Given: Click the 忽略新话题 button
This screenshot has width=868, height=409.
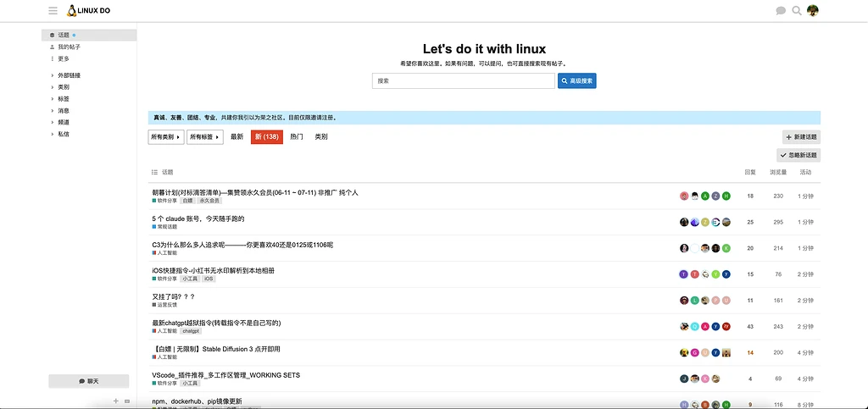Looking at the screenshot, I should click(x=798, y=155).
